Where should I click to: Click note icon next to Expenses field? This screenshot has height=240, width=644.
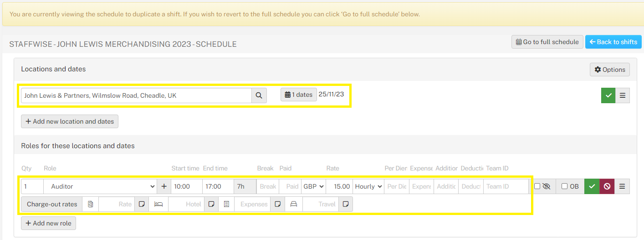point(277,204)
